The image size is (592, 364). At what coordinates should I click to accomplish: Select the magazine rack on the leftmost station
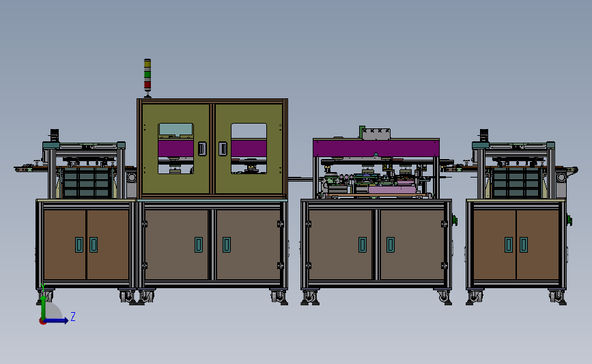pyautogui.click(x=87, y=183)
